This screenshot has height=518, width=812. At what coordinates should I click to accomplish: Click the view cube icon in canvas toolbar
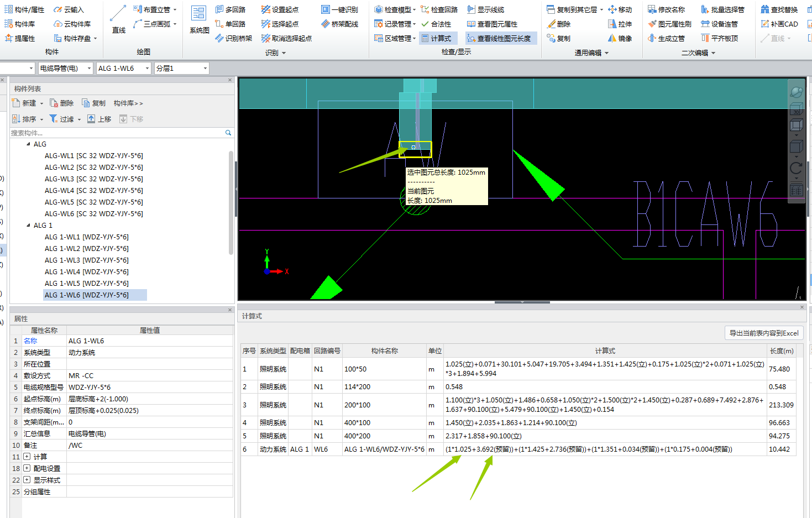coord(796,108)
